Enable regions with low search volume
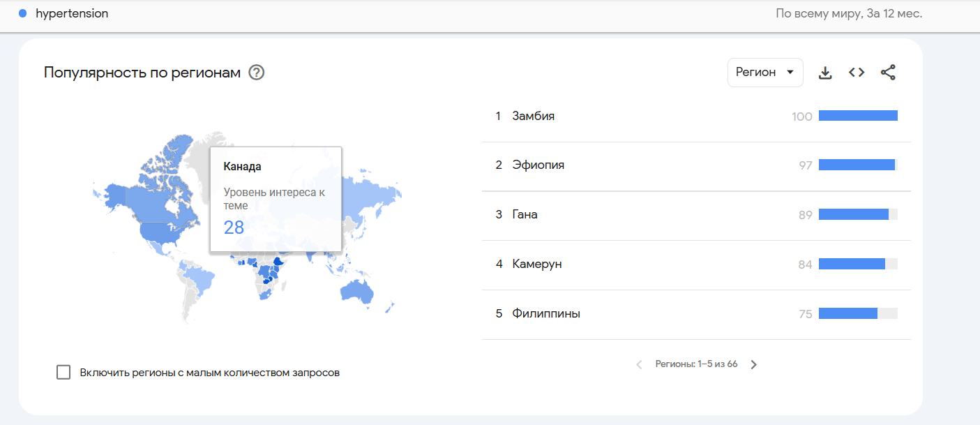The width and height of the screenshot is (980, 425). point(63,372)
